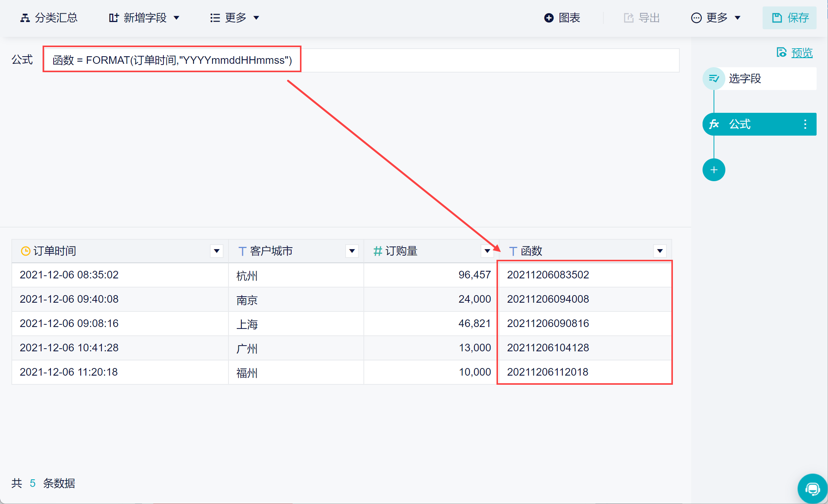Open the 订单时间 column filter arrow

[x=217, y=251]
